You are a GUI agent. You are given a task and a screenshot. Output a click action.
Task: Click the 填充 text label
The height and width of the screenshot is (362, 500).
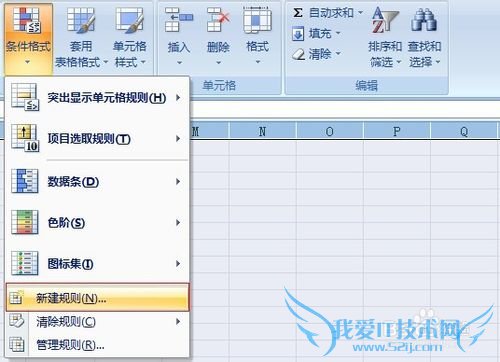coord(320,34)
